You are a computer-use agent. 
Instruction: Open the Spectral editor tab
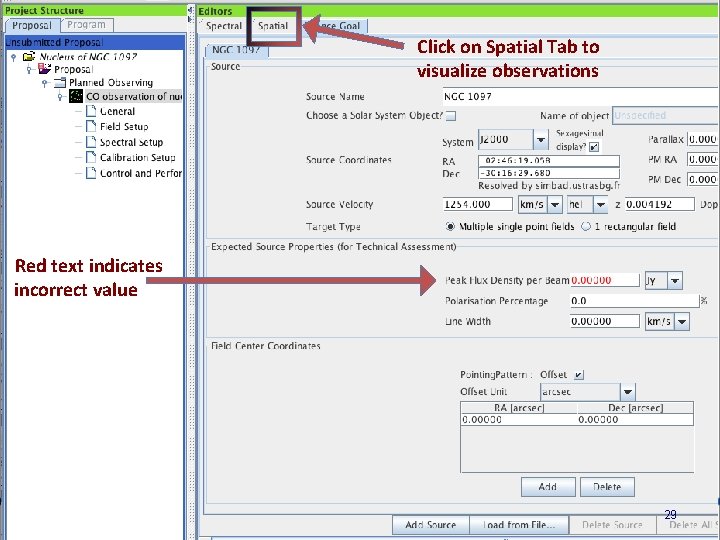pyautogui.click(x=223, y=26)
